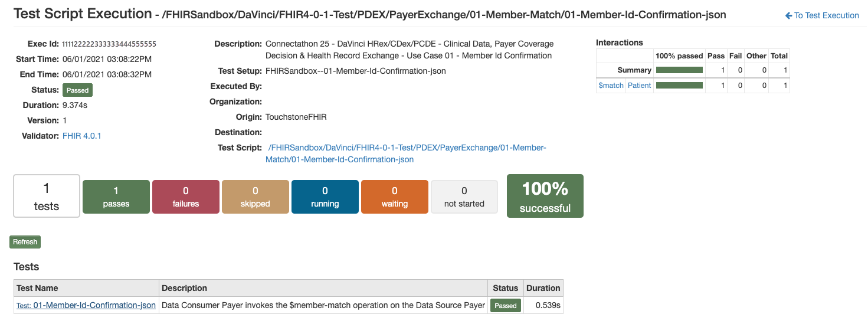Click the Summary row progress bar

[x=679, y=70]
